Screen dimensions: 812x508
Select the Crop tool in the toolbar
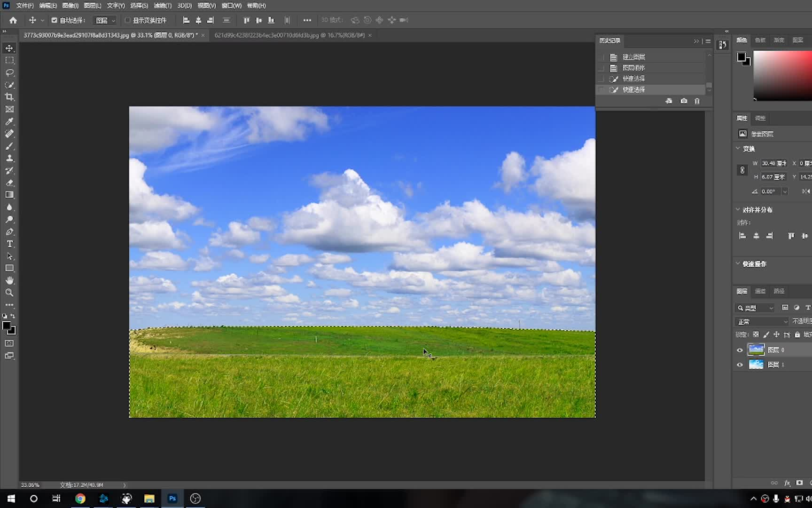[9, 97]
